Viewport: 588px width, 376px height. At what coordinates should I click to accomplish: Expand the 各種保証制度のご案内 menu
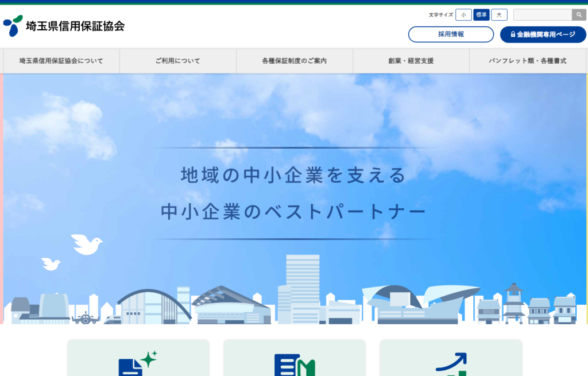(294, 61)
